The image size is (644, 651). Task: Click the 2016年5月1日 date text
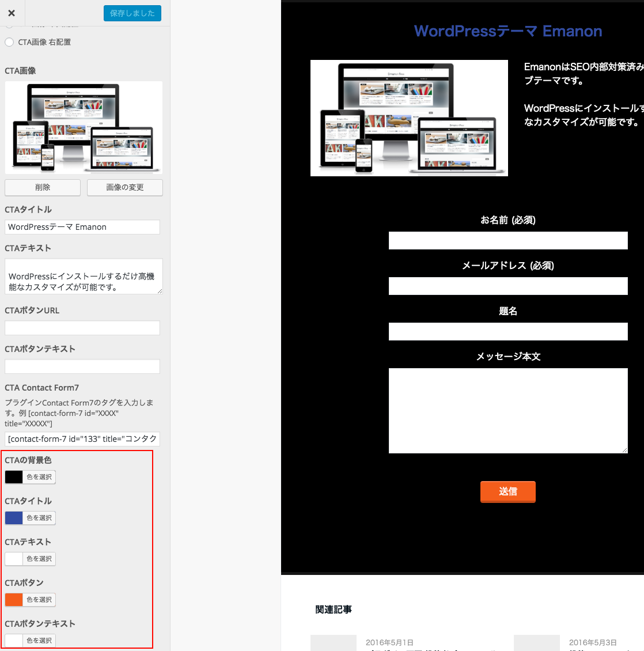[389, 642]
